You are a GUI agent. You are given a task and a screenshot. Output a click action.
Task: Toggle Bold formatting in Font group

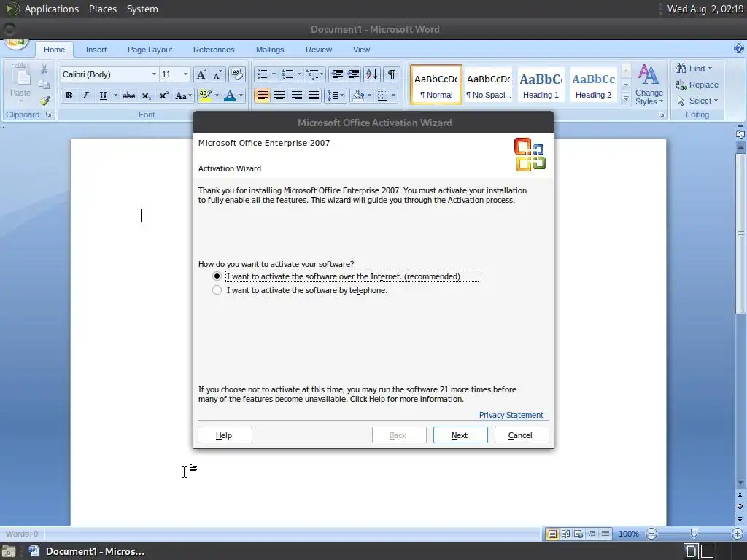69,96
